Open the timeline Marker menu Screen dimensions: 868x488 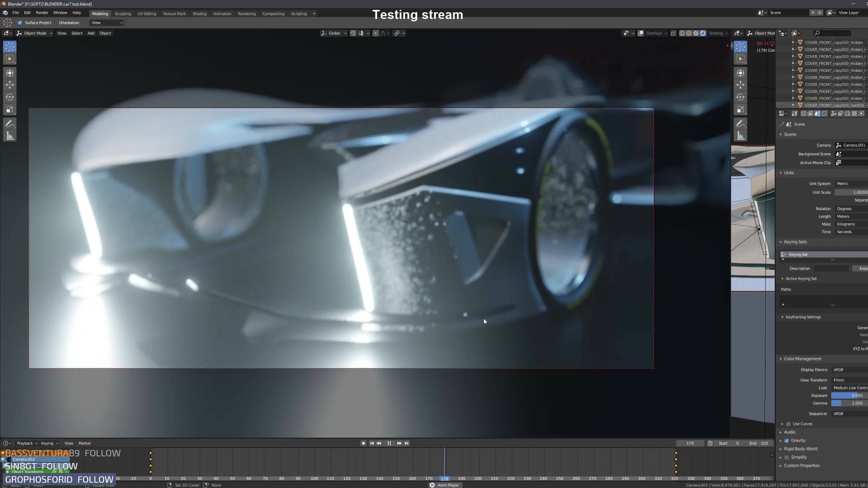click(85, 443)
